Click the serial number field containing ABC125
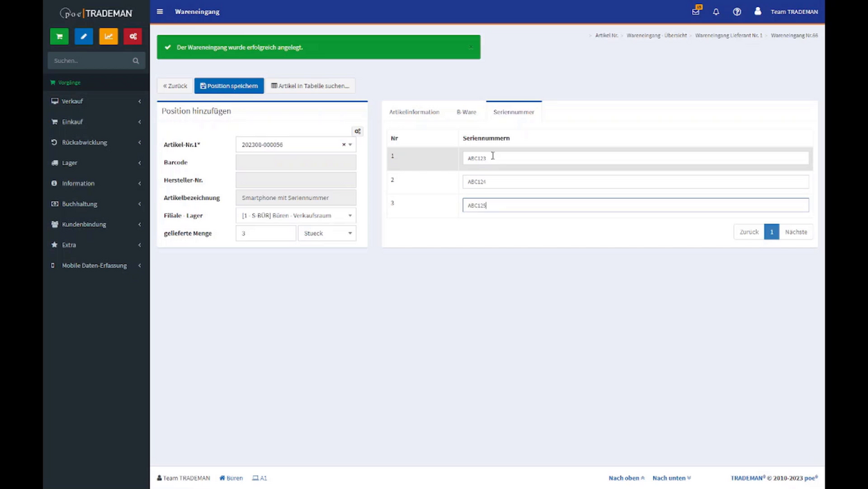The image size is (868, 489). click(x=635, y=205)
